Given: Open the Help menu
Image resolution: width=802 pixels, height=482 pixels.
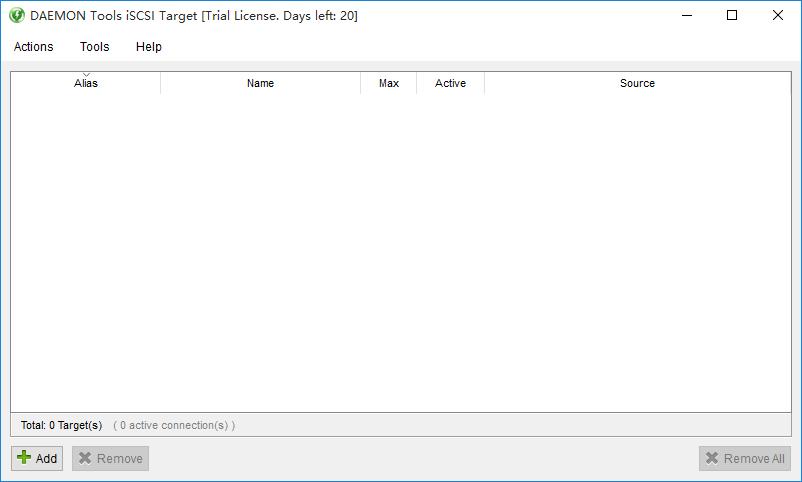Looking at the screenshot, I should (x=149, y=47).
